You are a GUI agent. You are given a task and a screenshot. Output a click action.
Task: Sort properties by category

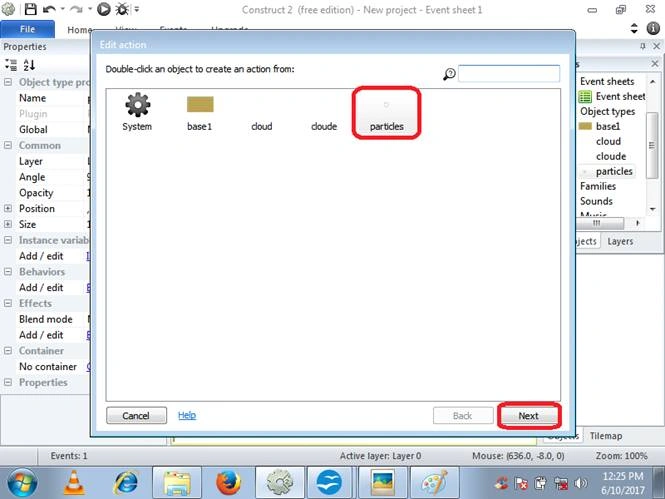11,65
